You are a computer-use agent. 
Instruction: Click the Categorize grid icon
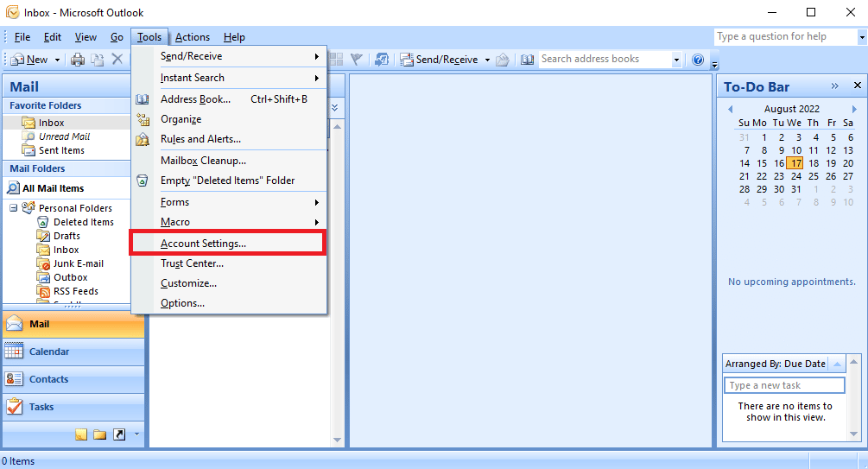tap(337, 60)
